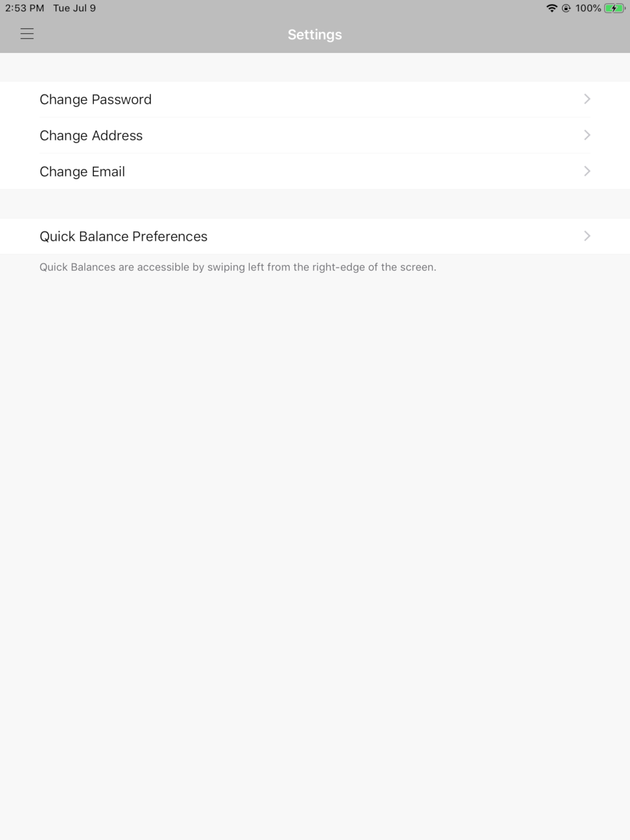
Task: Click the Change Password chevron arrow
Action: pos(587,99)
